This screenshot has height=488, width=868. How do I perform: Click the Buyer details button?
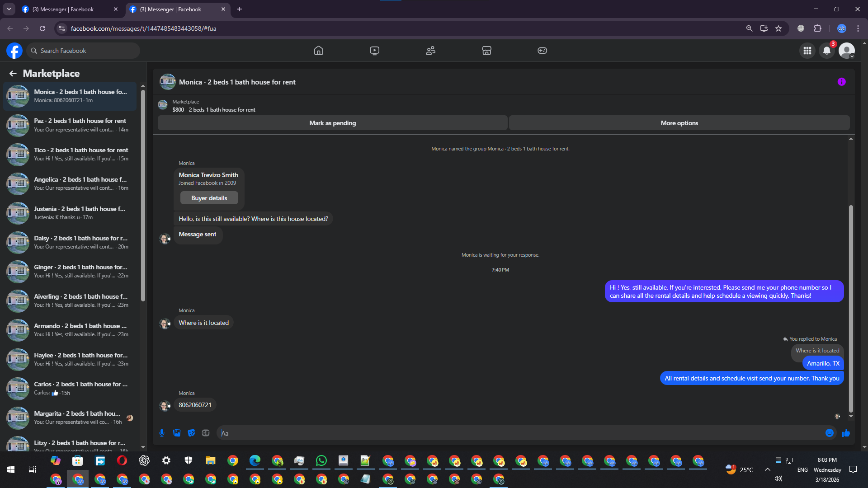[x=209, y=198]
